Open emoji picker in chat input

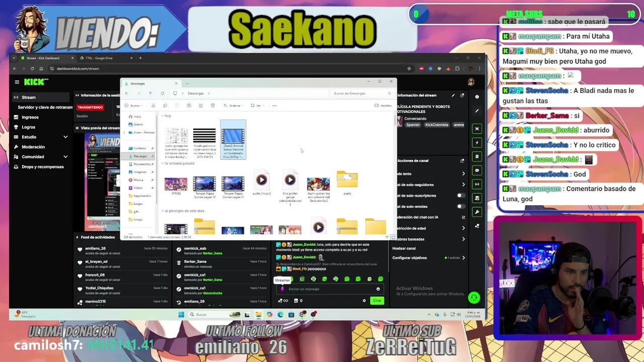pos(378,289)
